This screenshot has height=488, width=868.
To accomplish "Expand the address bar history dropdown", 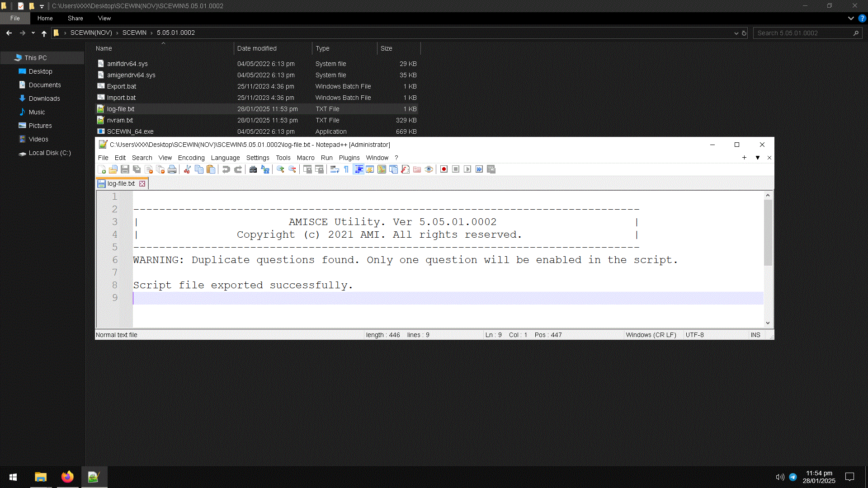I will click(x=736, y=33).
